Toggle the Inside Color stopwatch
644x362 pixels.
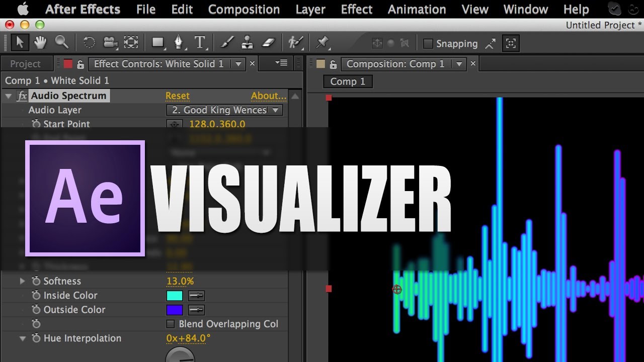click(36, 295)
